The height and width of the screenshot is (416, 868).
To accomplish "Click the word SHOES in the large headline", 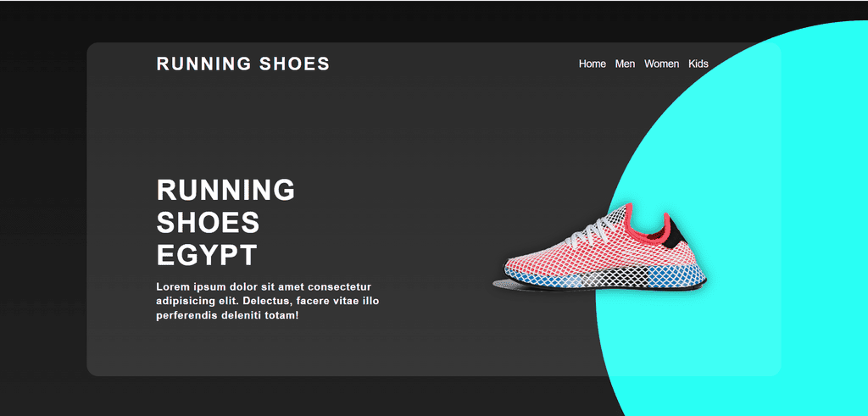I will click(209, 222).
